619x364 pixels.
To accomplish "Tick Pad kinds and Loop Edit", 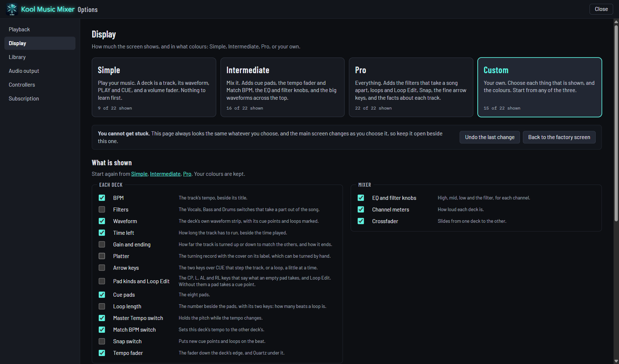I will (102, 281).
